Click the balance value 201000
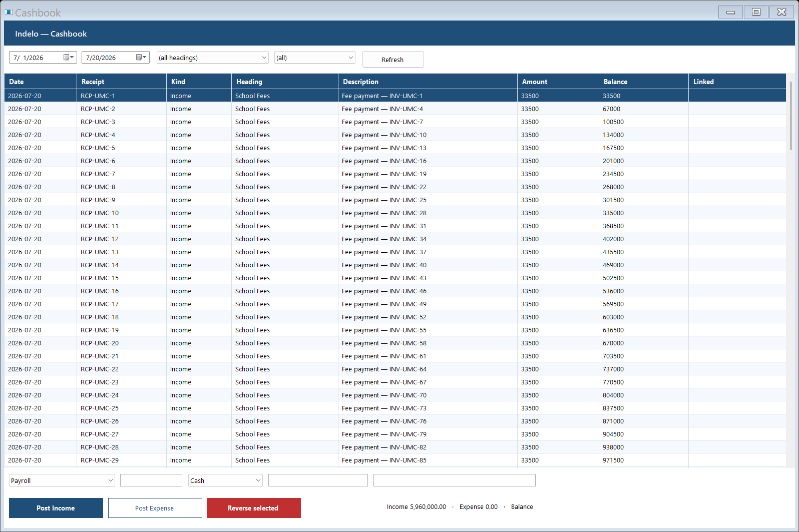Screen dimensions: 799x532 (613, 161)
